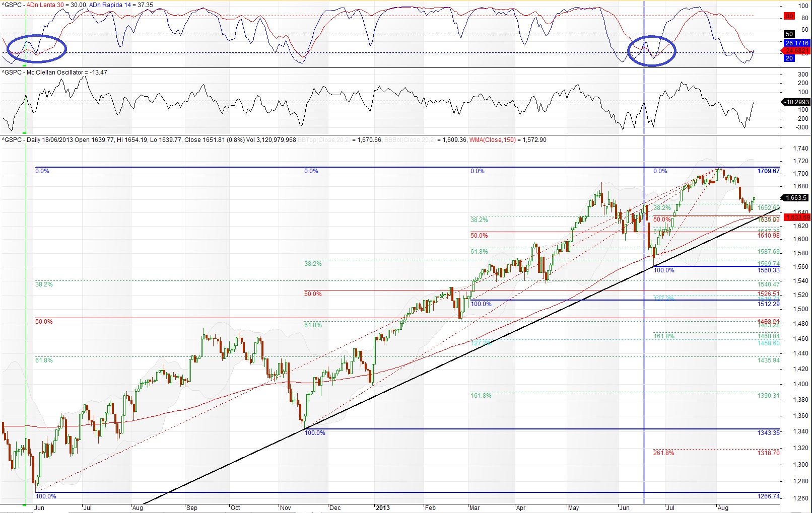812x513 pixels.
Task: Select the 1343.35 Fibonacci level label
Action: (768, 433)
